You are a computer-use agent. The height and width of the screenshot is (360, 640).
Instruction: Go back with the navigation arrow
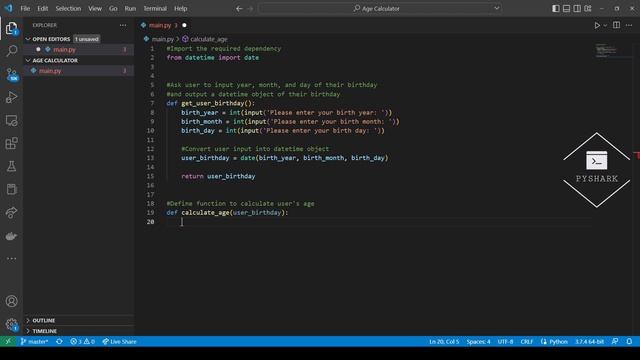pyautogui.click(x=239, y=9)
